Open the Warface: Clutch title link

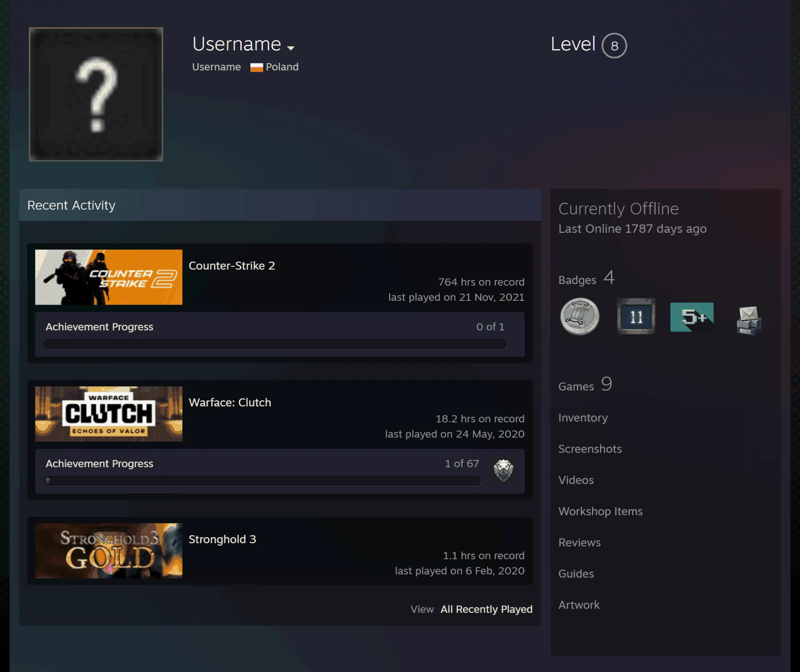(230, 402)
